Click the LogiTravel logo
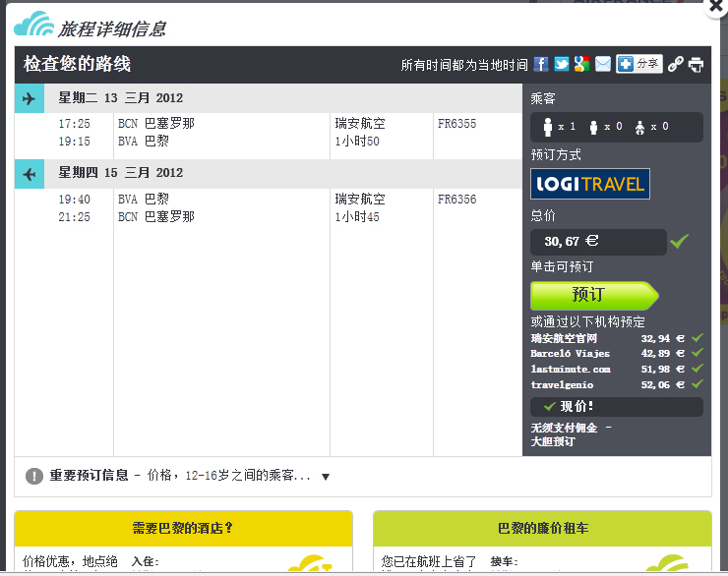 point(590,184)
